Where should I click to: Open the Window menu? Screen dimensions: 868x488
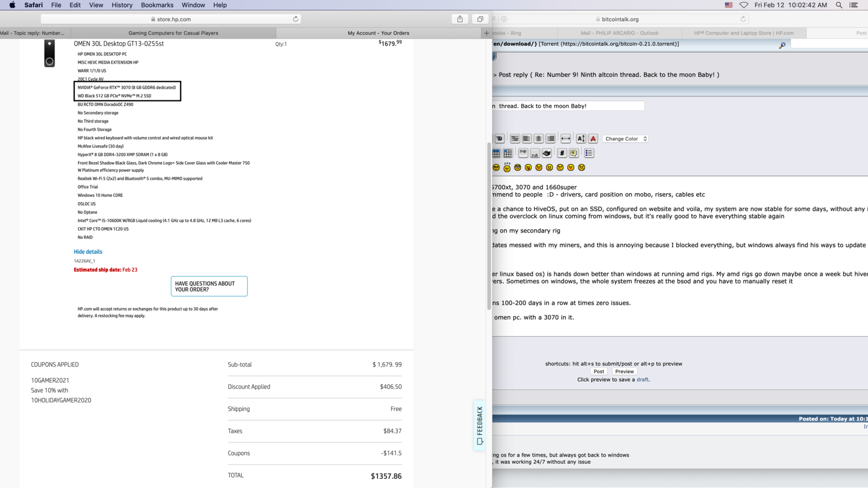[x=193, y=5]
